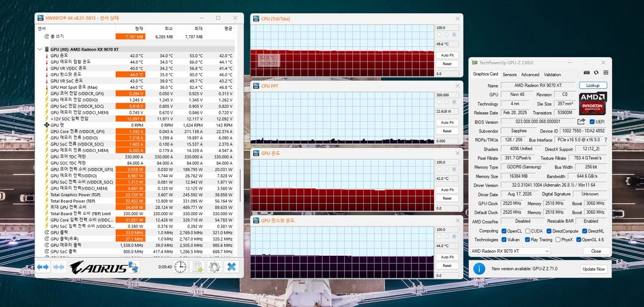Click 평균 column header in HWiNFO
Viewport: 644px width, 307px height.
point(219,29)
